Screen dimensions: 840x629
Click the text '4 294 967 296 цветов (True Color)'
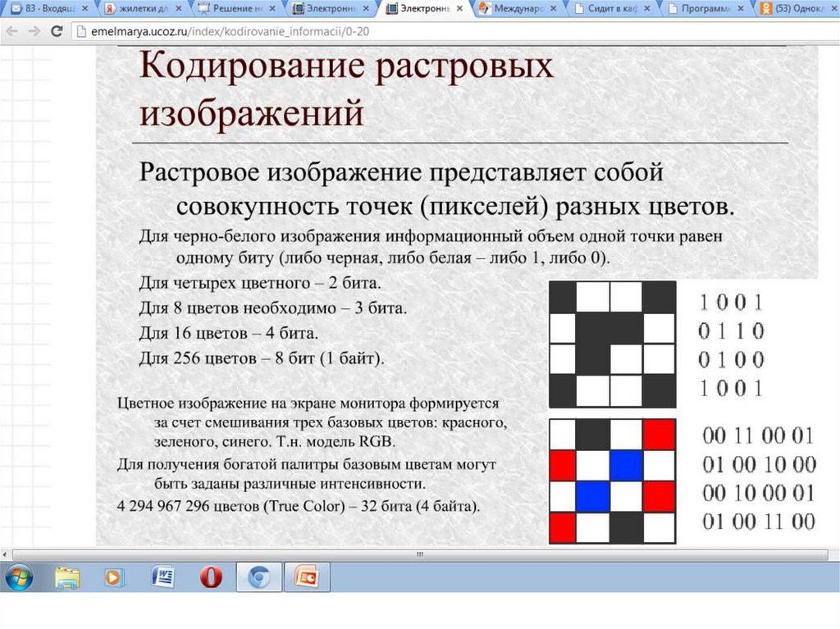pos(231,506)
